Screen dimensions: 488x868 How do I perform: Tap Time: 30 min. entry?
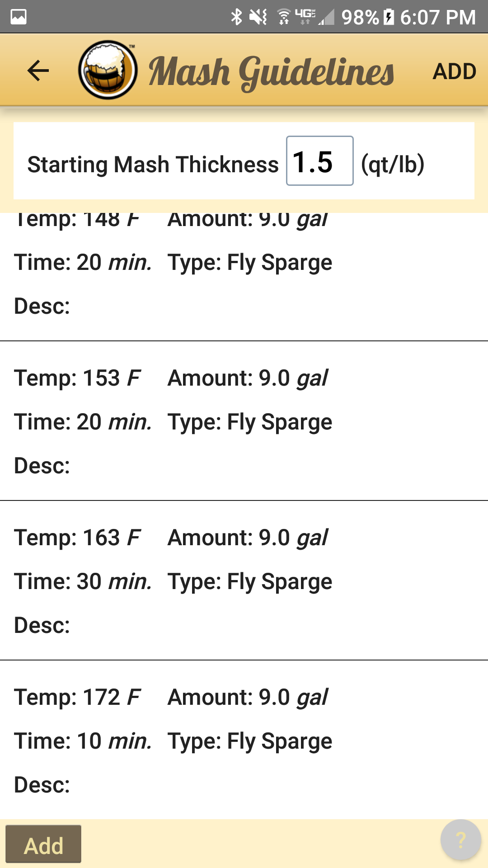(83, 581)
